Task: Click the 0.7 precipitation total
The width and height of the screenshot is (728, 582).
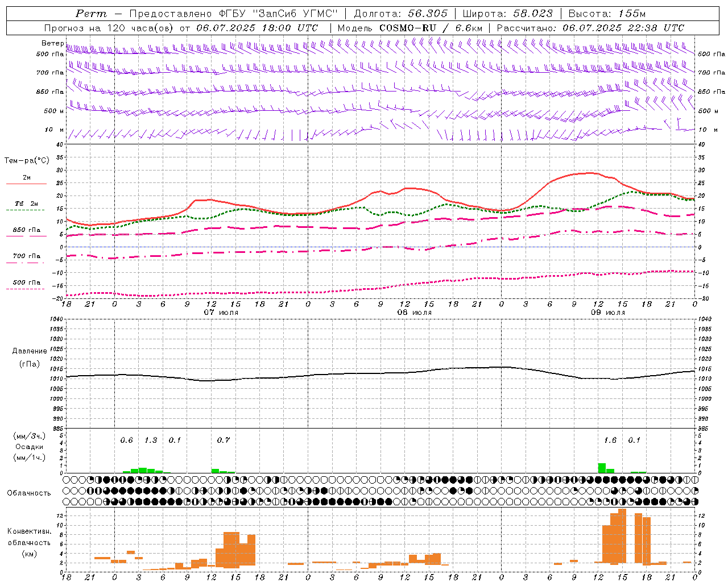Action: 224,440
